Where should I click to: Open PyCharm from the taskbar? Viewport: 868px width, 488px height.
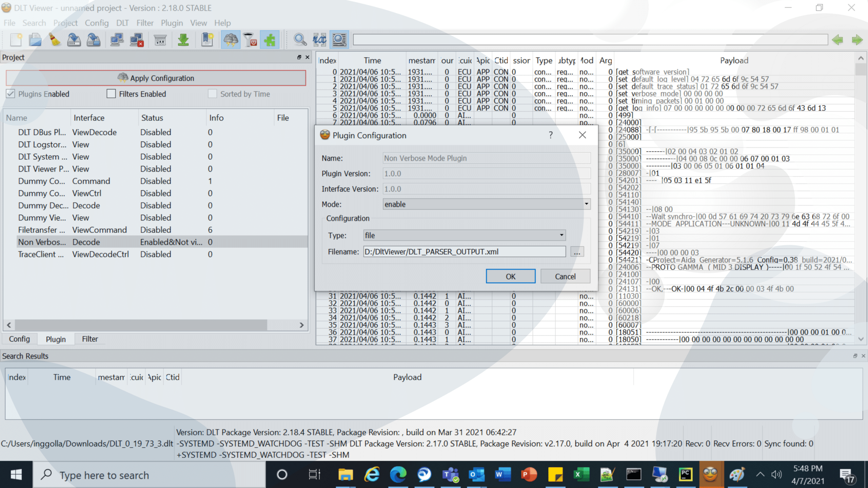pyautogui.click(x=685, y=474)
